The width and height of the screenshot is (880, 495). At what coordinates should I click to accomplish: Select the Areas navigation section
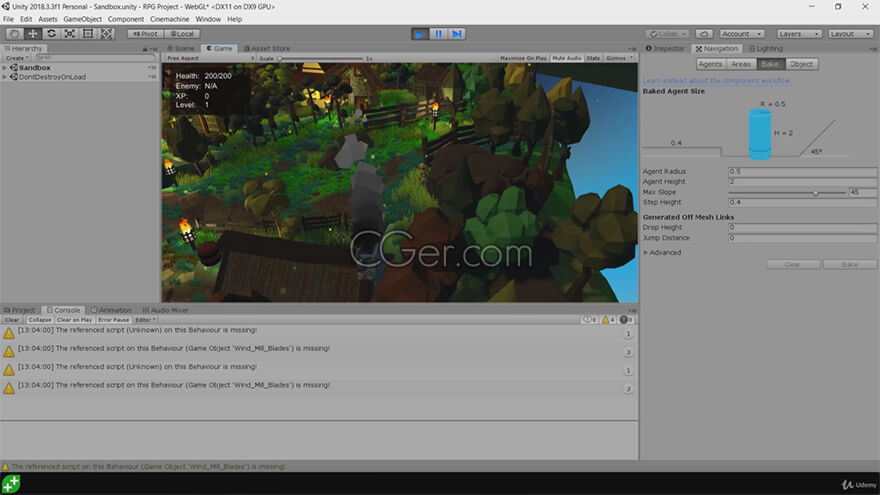pos(741,64)
